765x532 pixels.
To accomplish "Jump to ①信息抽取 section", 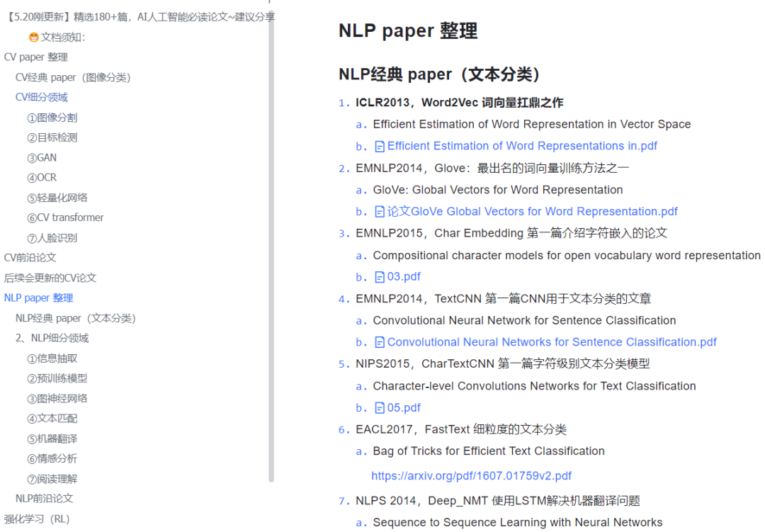I will tap(52, 358).
